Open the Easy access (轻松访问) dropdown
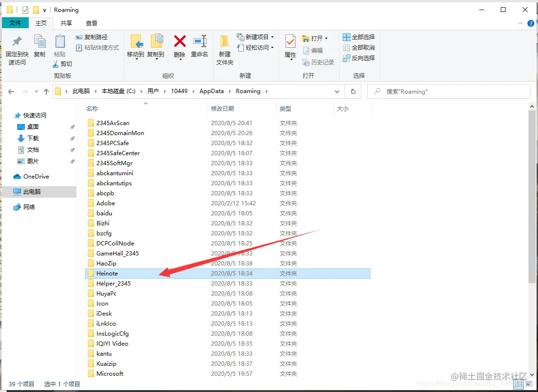Screen dimensions: 538x392 click(255, 48)
